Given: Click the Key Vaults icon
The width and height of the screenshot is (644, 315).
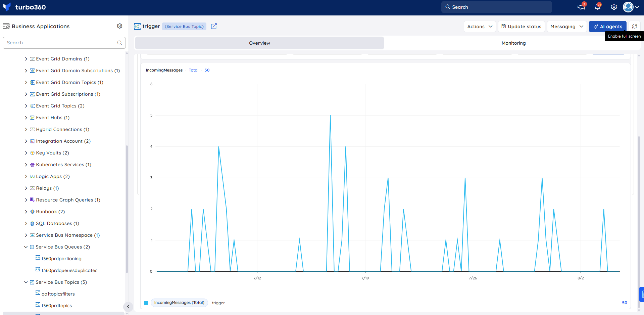Looking at the screenshot, I should [32, 153].
